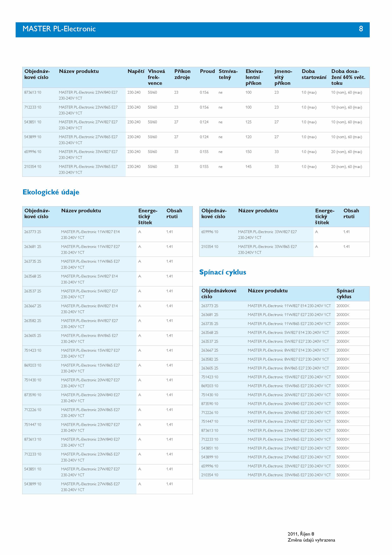Click 869203 10 in the left ecological table
The width and height of the screenshot is (392, 555).
(x=33, y=365)
